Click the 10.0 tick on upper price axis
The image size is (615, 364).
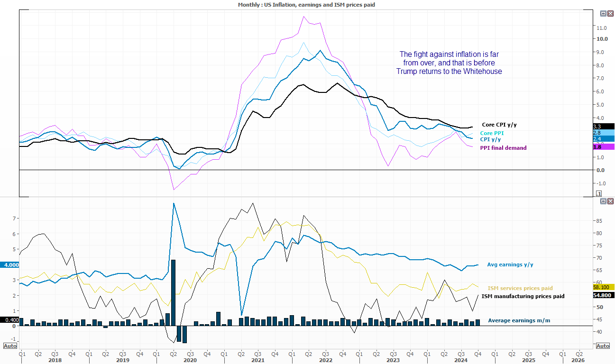point(603,39)
